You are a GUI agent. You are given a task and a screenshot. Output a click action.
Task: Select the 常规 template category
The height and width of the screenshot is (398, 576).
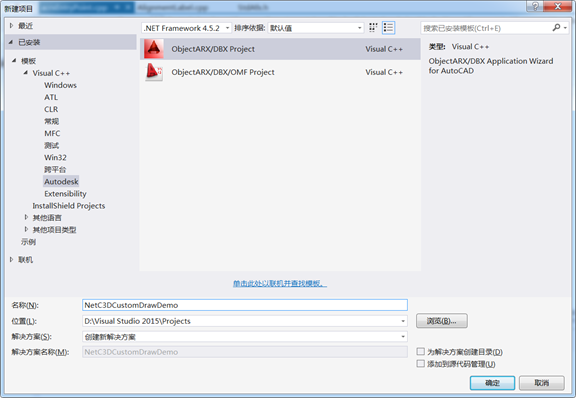(51, 121)
